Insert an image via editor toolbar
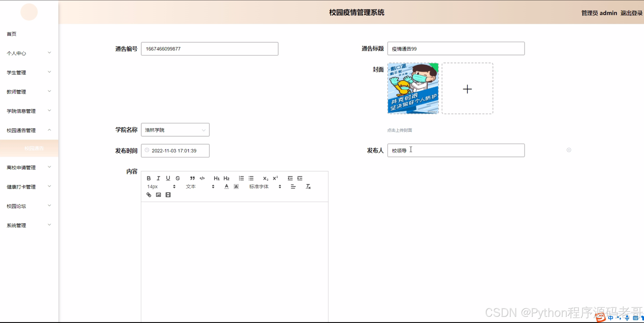Viewport: 644px width, 323px height. coord(158,195)
